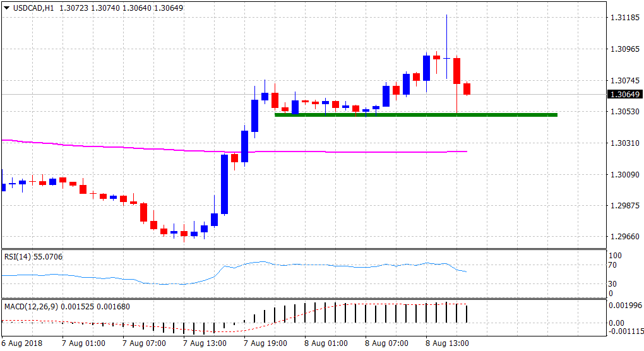
Task: Click the MACD(12,26,9) indicator label
Action: click(32, 307)
